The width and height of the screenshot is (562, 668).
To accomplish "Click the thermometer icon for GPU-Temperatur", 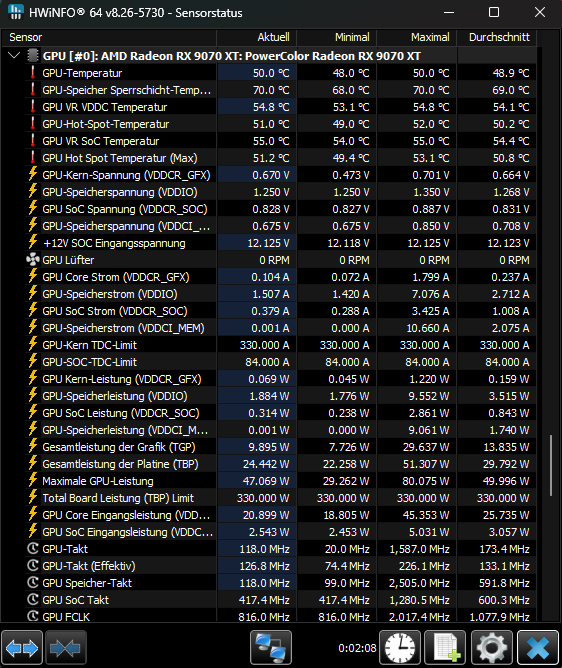I will coord(33,73).
